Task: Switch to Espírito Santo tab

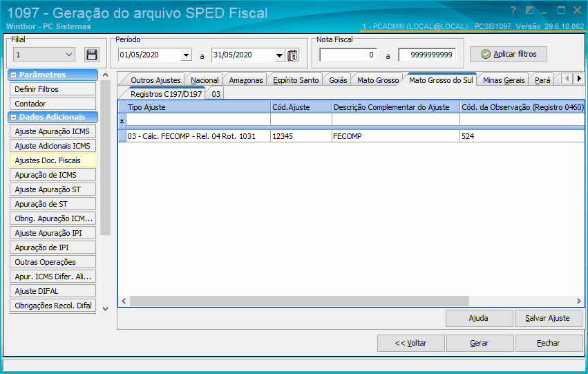Action: [296, 80]
